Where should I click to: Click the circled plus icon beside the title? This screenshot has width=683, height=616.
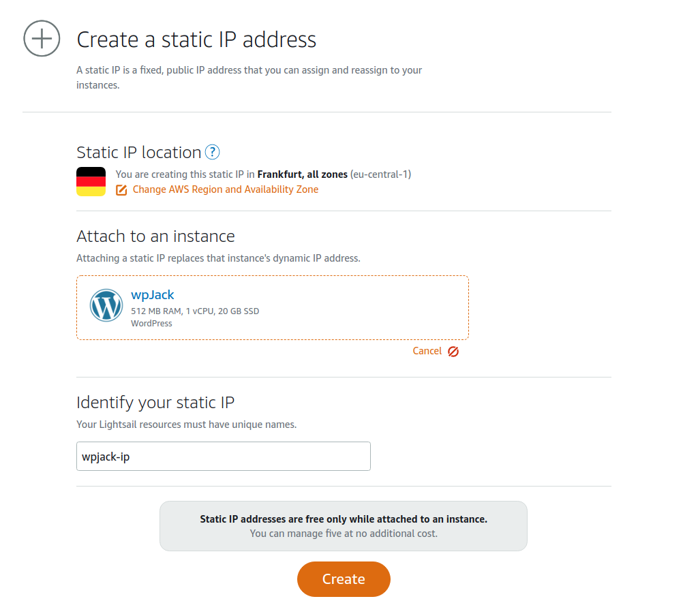coord(42,38)
